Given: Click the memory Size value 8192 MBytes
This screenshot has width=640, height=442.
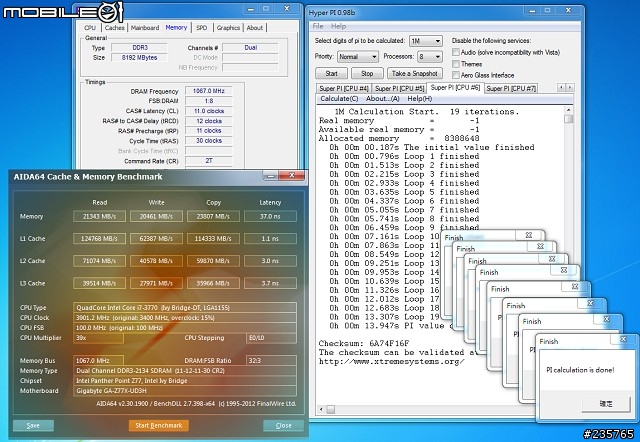Looking at the screenshot, I should click(x=139, y=58).
